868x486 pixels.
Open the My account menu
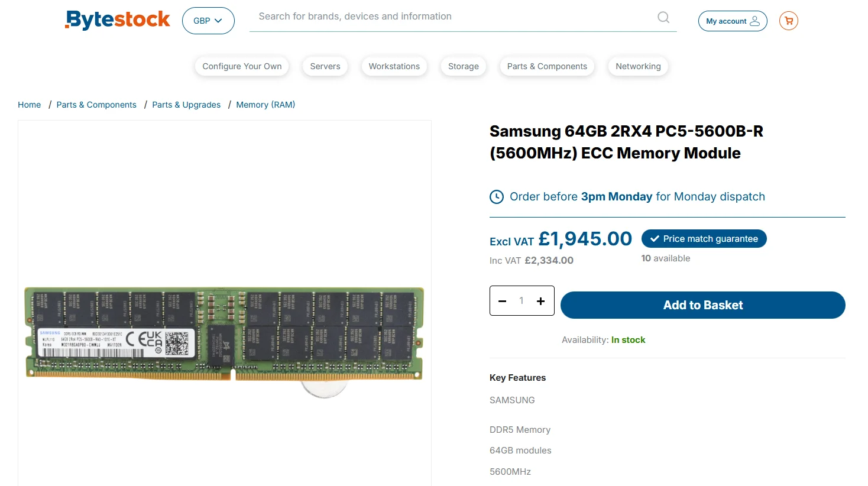pyautogui.click(x=733, y=21)
